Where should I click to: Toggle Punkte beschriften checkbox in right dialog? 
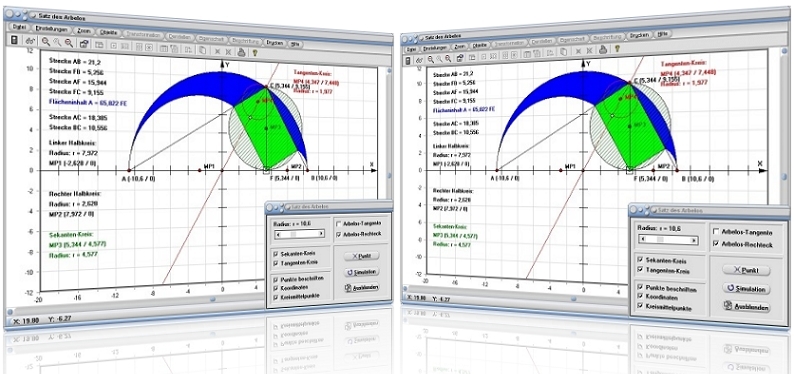click(640, 286)
